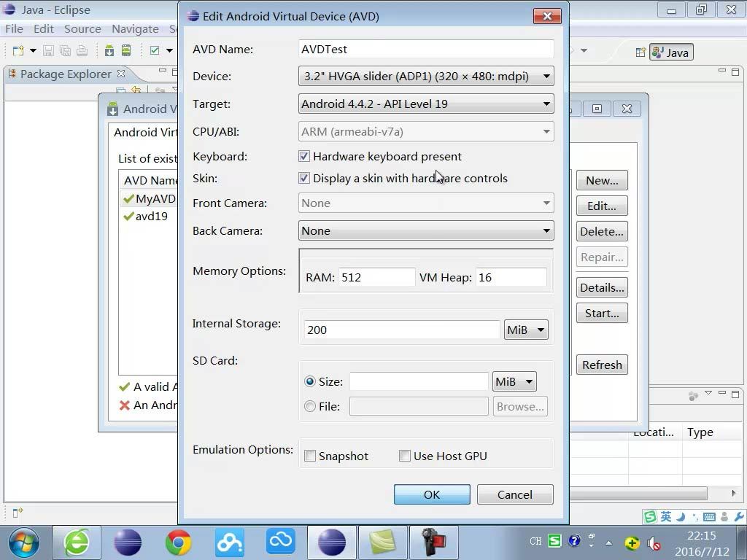747x560 pixels.
Task: Click the AVD Name text field
Action: (426, 49)
